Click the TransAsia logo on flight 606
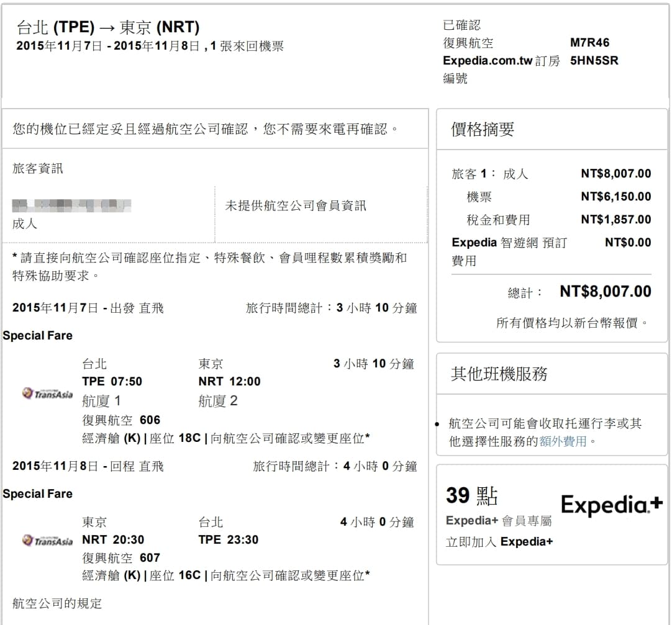 point(48,393)
